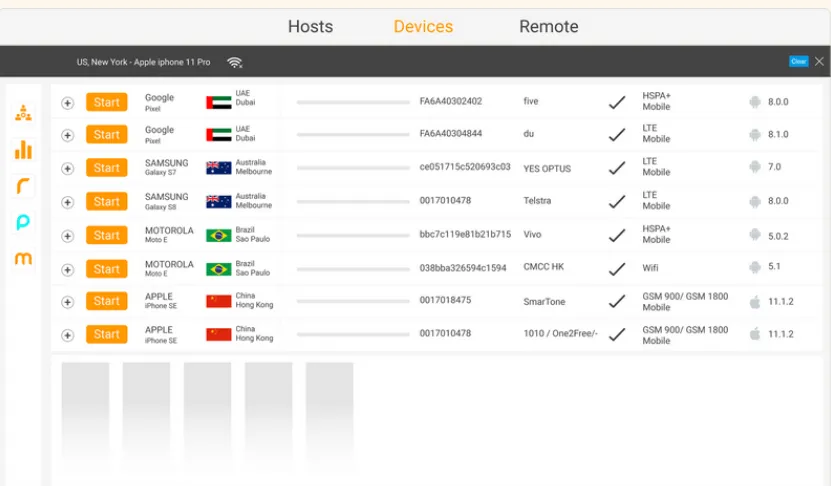Click Australia flag in Telstra row
The image size is (831, 486).
pyautogui.click(x=218, y=201)
